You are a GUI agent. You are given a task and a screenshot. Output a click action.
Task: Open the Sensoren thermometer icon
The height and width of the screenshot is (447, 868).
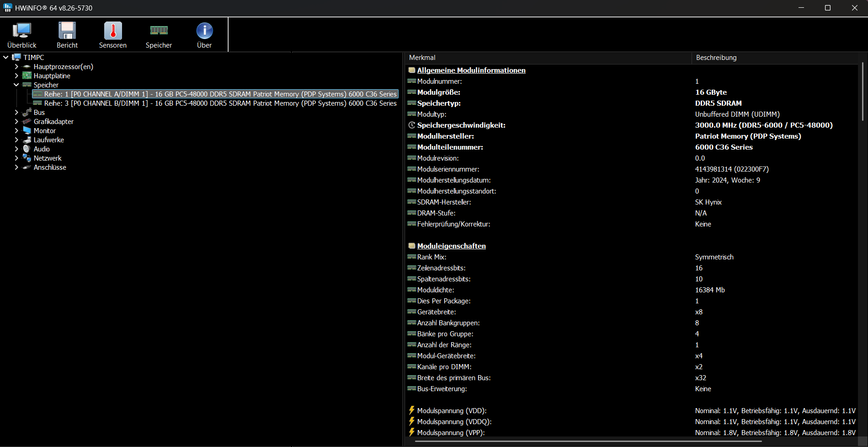(113, 31)
